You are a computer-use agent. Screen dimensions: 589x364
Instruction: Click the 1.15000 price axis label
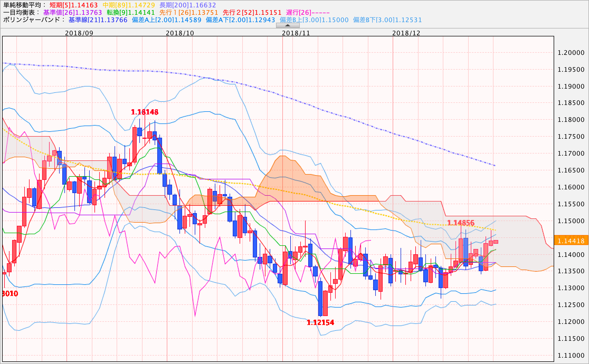click(x=571, y=221)
